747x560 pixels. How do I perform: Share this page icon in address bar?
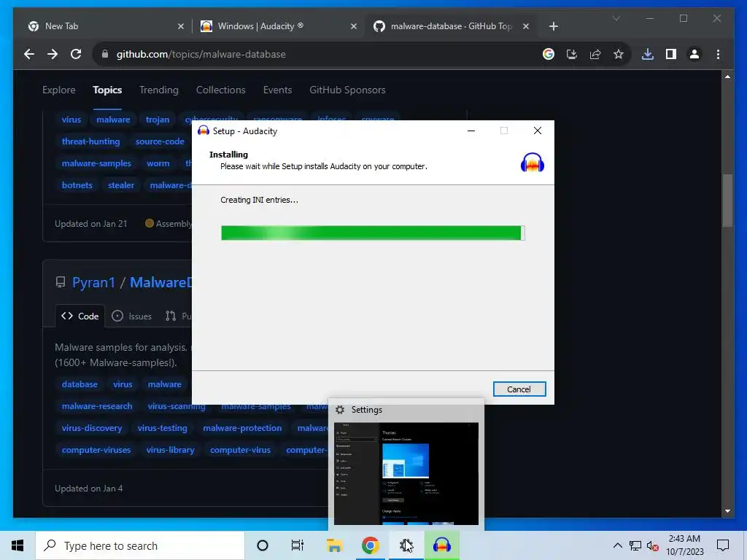[x=595, y=54]
